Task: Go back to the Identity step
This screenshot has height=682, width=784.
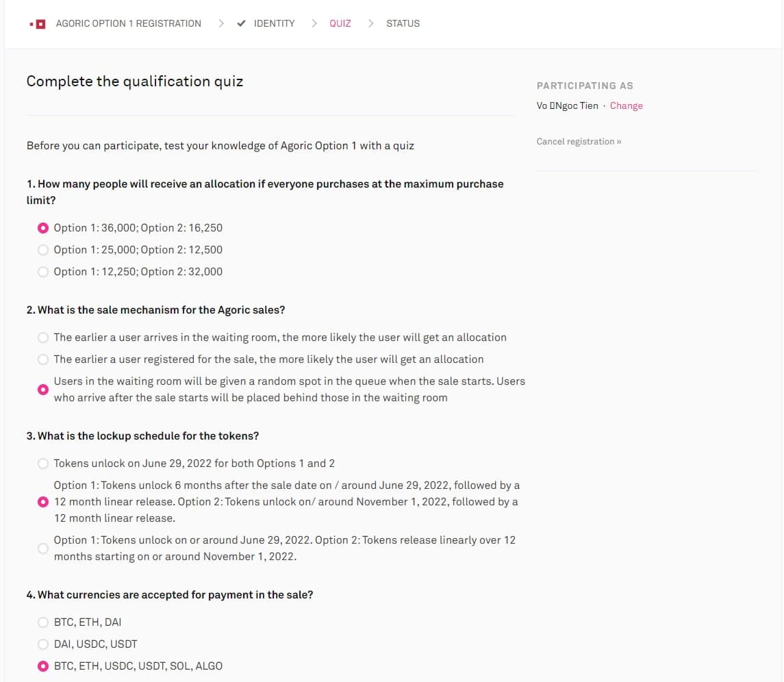Action: point(274,23)
